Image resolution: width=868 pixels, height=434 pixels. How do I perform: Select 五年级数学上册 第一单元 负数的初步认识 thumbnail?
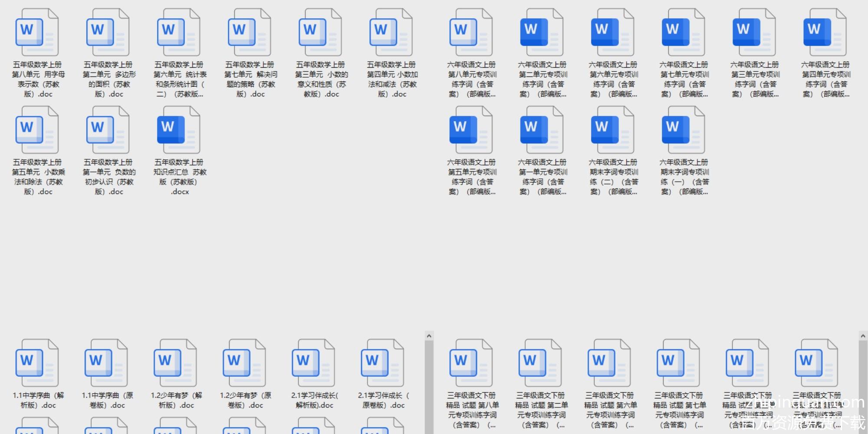108,130
